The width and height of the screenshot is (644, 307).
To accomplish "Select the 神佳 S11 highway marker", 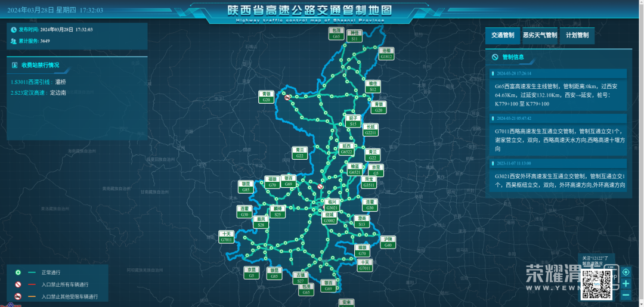I will [355, 35].
